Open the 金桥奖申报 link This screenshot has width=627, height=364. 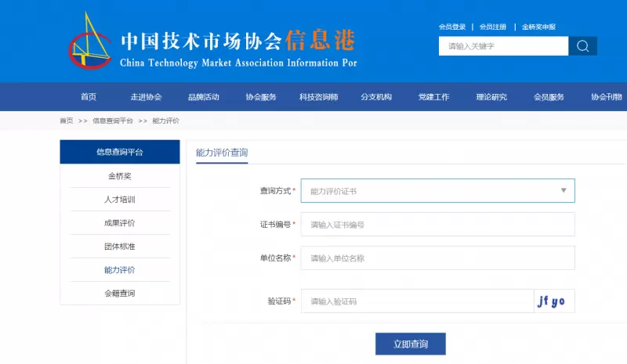(x=538, y=27)
